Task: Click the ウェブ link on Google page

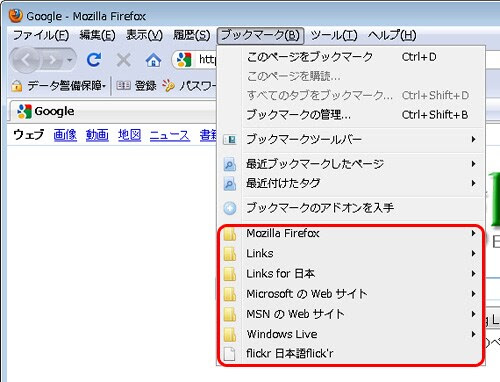Action: click(29, 135)
